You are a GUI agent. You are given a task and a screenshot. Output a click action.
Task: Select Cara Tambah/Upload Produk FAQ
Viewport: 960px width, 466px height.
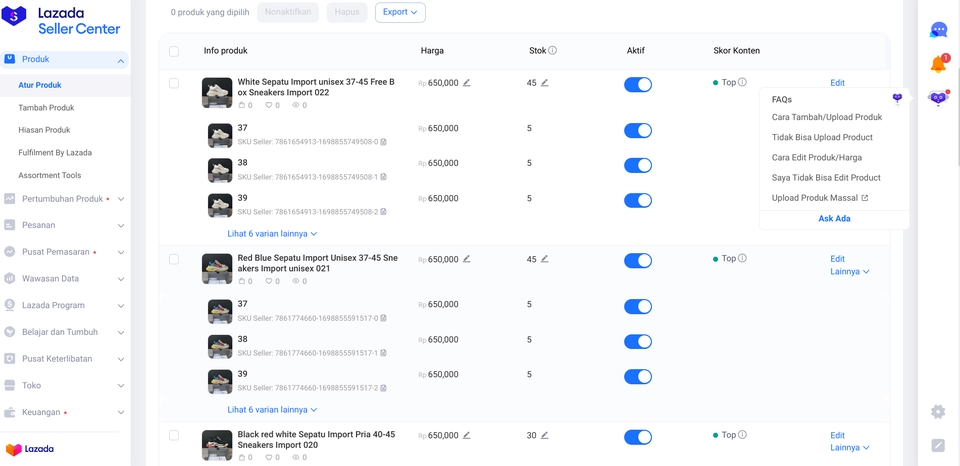coord(827,117)
